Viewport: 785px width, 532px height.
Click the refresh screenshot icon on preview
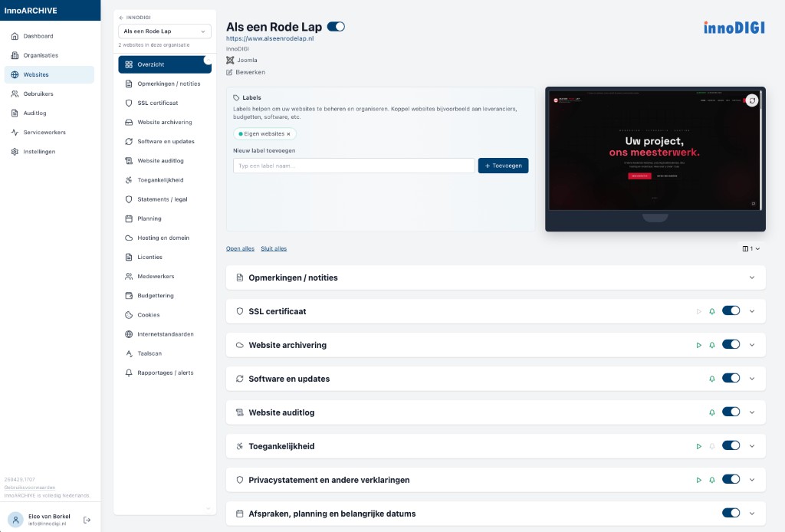pos(752,100)
